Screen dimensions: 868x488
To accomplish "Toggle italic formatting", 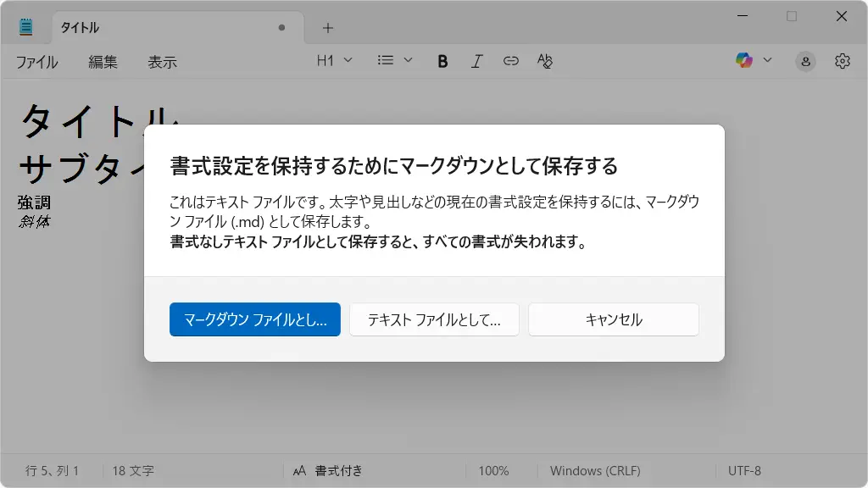I will click(476, 60).
